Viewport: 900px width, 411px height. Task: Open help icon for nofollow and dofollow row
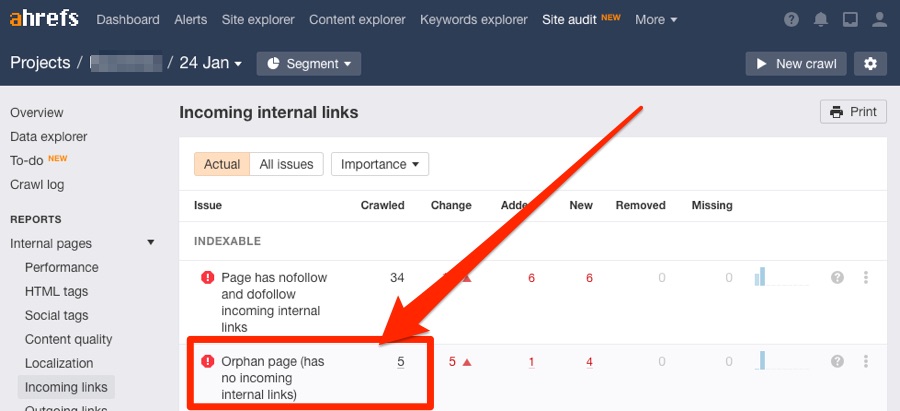pos(837,278)
